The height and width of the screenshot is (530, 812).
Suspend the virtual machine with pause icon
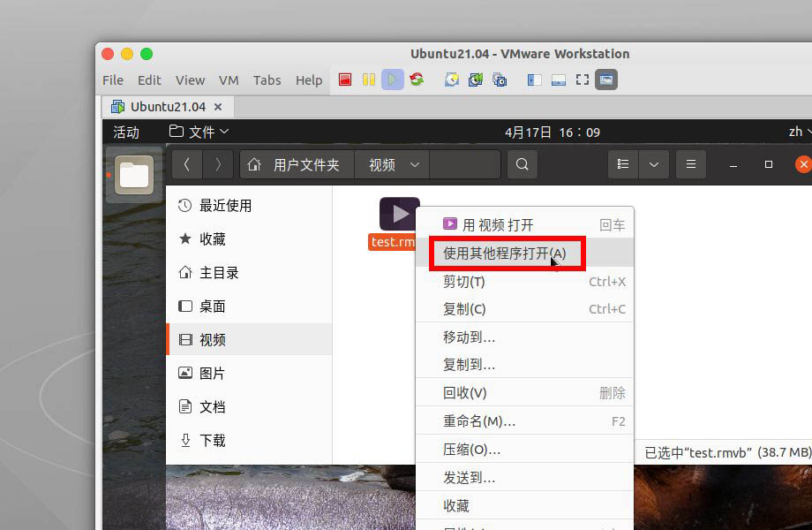click(368, 79)
